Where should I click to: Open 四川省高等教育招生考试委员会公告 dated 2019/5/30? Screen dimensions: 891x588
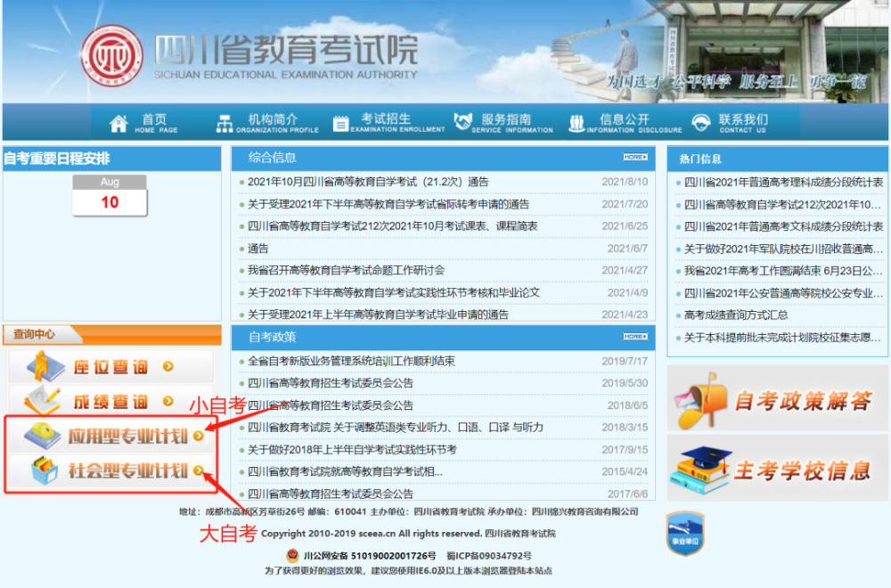331,383
